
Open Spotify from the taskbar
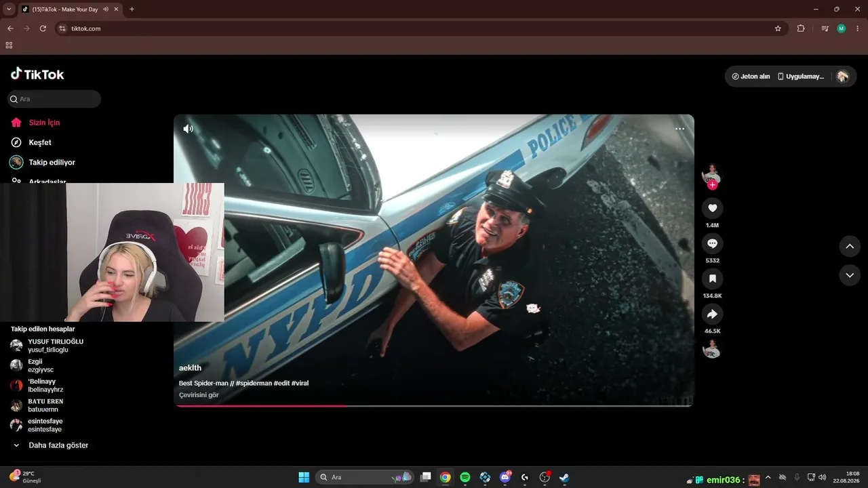[465, 477]
